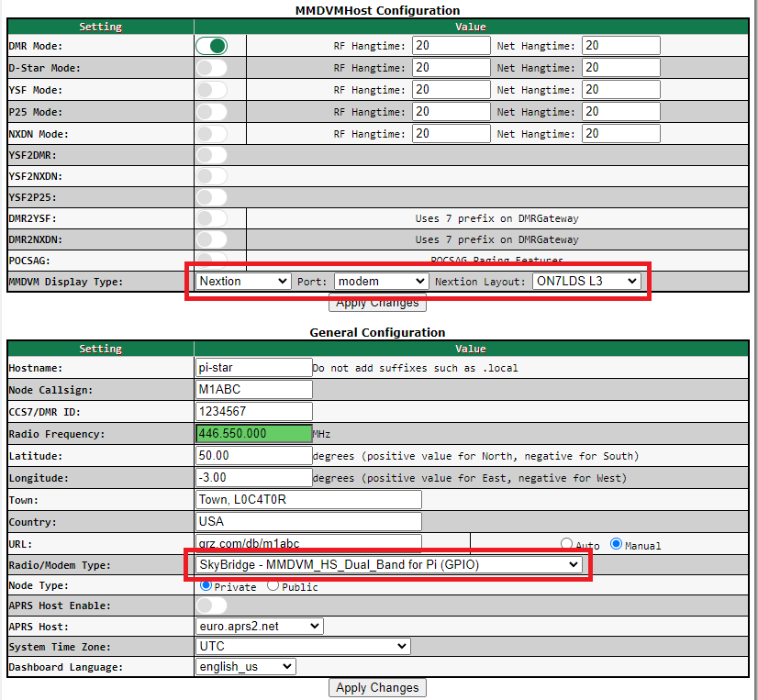
Task: Click Apply Changes under General Configuration
Action: 377,687
